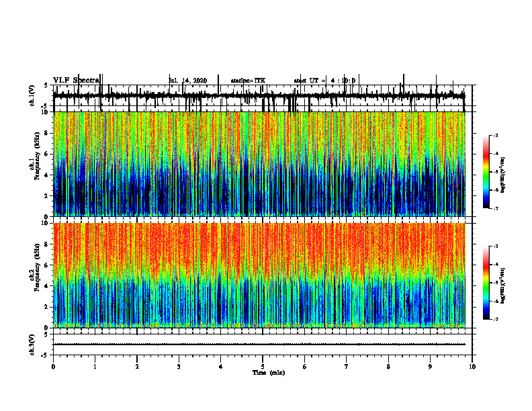Image resolution: width=532 pixels, height=411 pixels.
Task: Click the "8" kHz tick on ch.1 frequency axis
Action: tap(46, 133)
